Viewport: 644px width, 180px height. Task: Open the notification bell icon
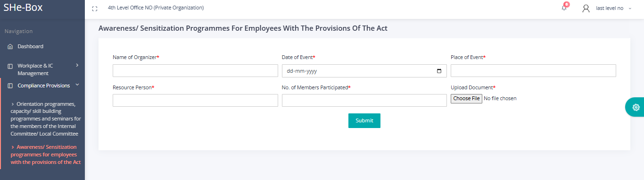pos(564,8)
